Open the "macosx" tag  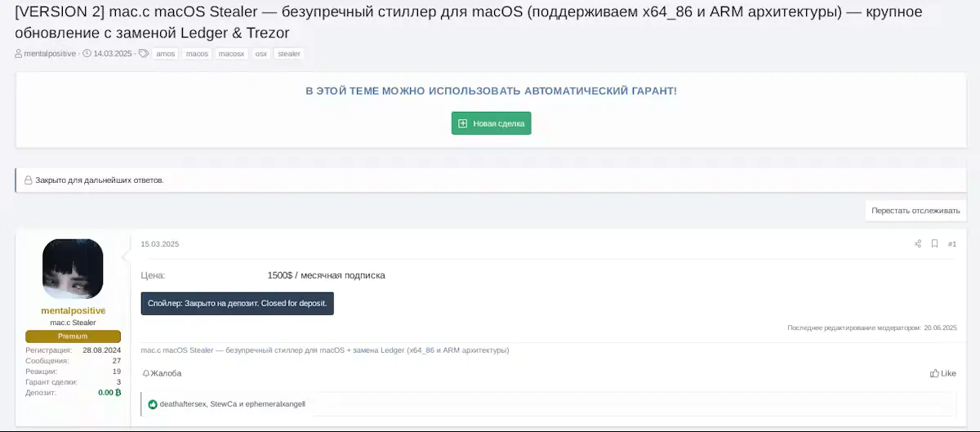231,54
